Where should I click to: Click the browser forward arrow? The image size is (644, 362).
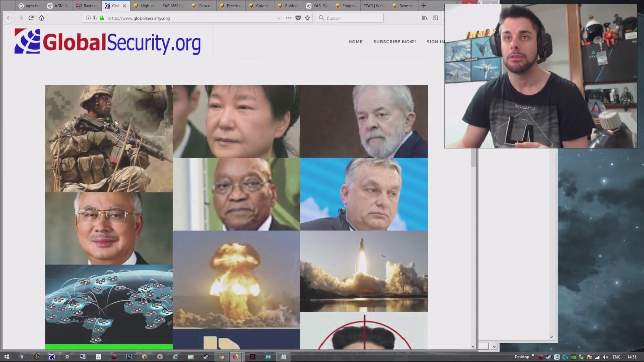click(x=20, y=18)
